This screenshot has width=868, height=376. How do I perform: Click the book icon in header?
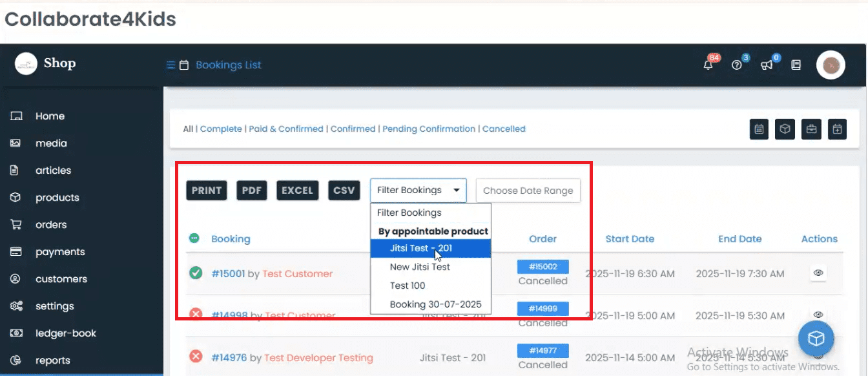796,65
